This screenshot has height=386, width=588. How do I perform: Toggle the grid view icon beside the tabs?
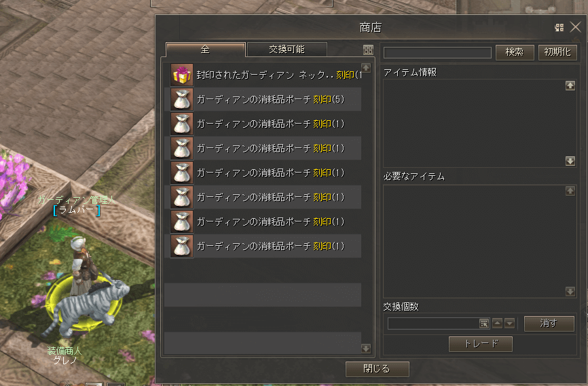pos(368,50)
